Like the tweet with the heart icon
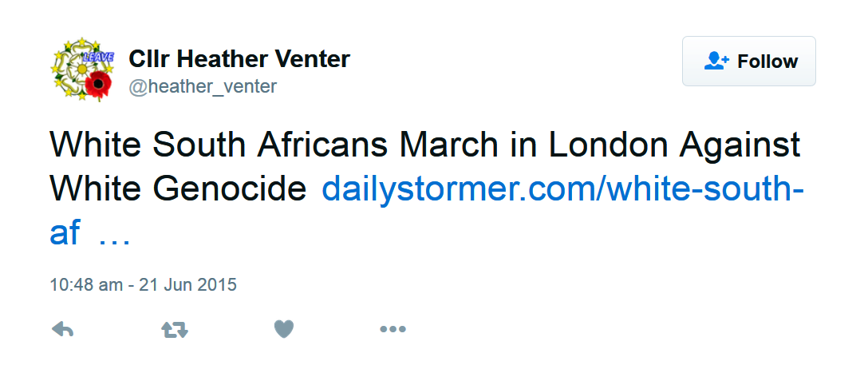This screenshot has width=868, height=381. tap(284, 328)
